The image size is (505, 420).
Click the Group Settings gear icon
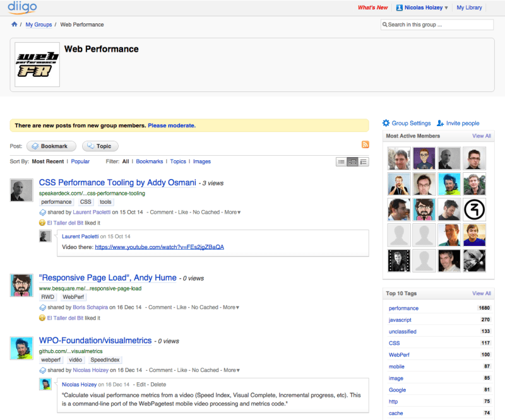point(386,123)
